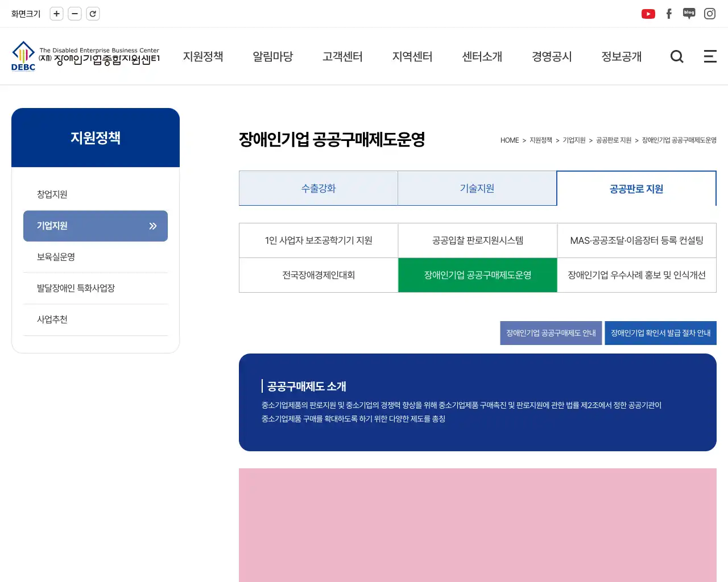This screenshot has width=728, height=582.
Task: Open the Facebook page icon
Action: 669,14
